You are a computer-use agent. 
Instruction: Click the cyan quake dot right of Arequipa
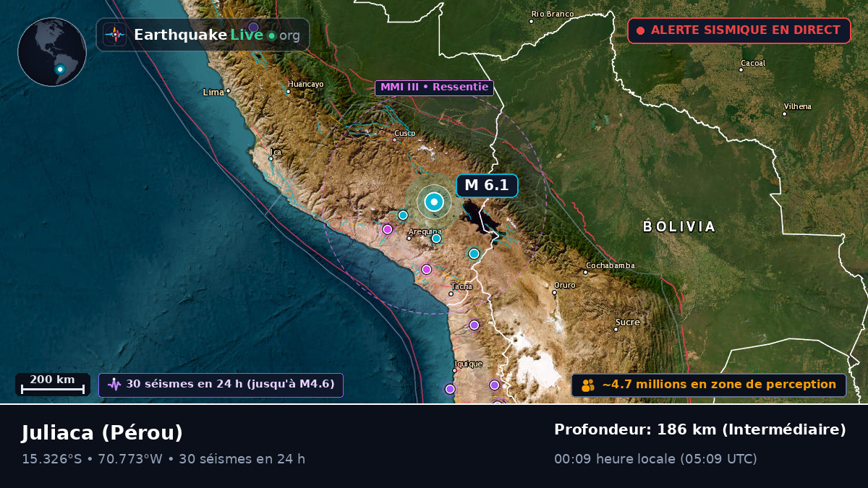tap(436, 238)
